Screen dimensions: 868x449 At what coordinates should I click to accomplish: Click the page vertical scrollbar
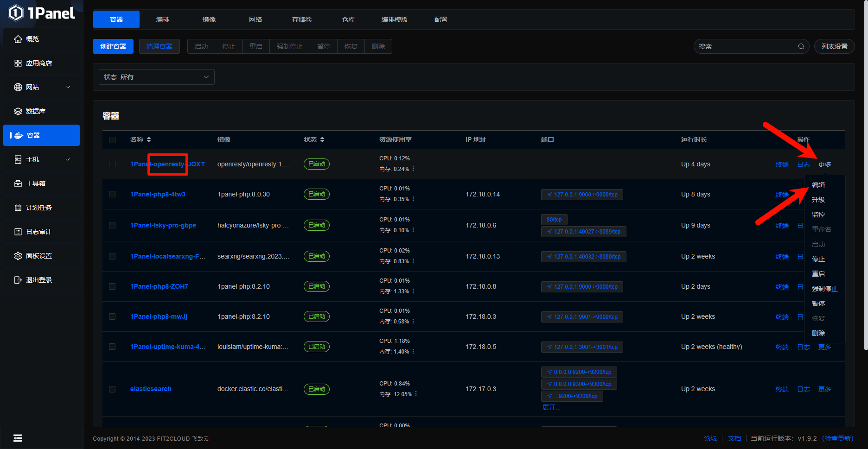point(865,176)
